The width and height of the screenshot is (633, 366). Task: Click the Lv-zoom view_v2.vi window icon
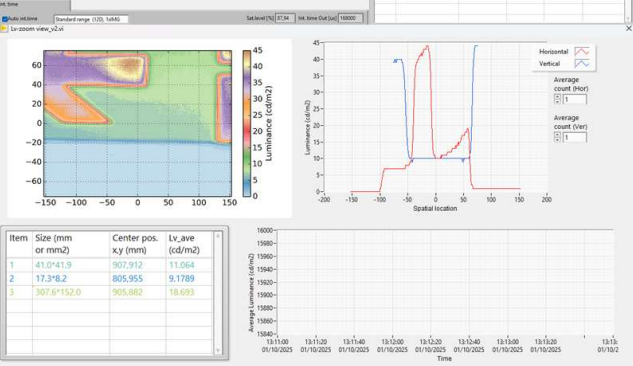coord(4,29)
